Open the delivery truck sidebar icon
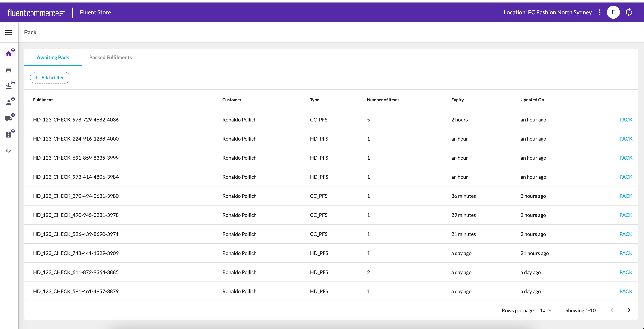The height and width of the screenshot is (329, 644). (8, 118)
